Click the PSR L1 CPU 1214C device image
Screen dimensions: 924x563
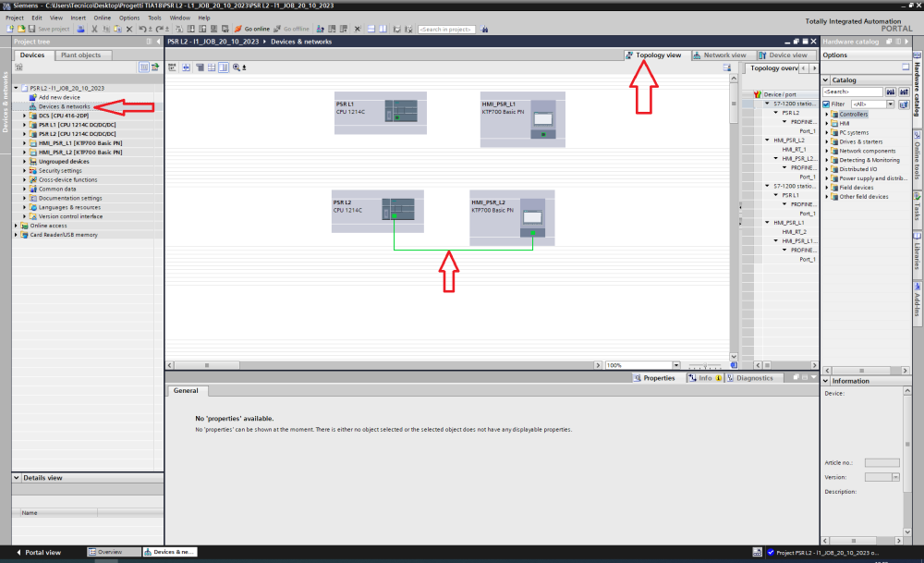[x=401, y=111]
